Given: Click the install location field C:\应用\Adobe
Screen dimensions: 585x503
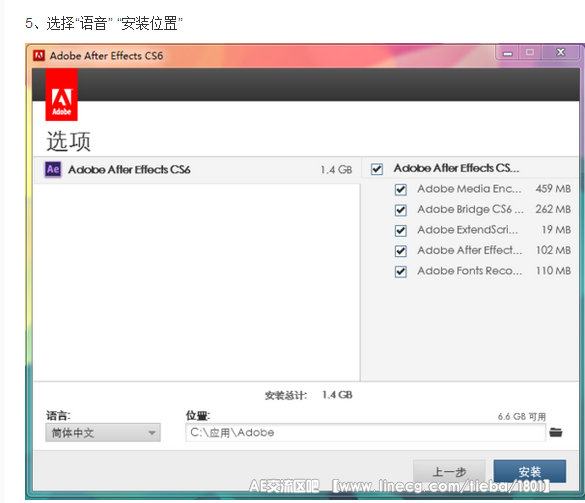Looking at the screenshot, I should (365, 432).
